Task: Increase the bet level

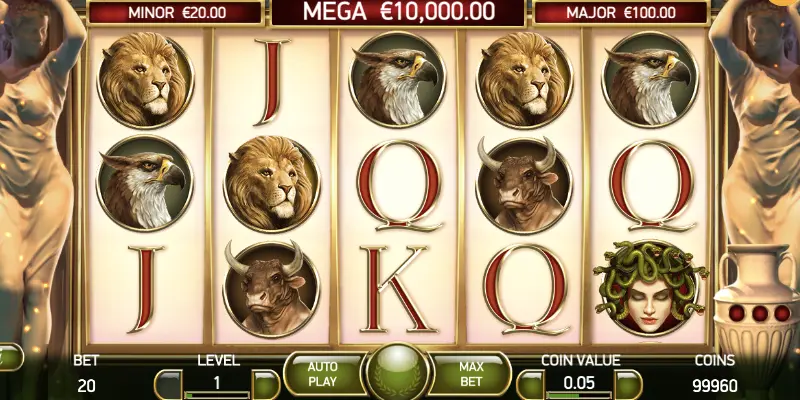Action: [266, 384]
